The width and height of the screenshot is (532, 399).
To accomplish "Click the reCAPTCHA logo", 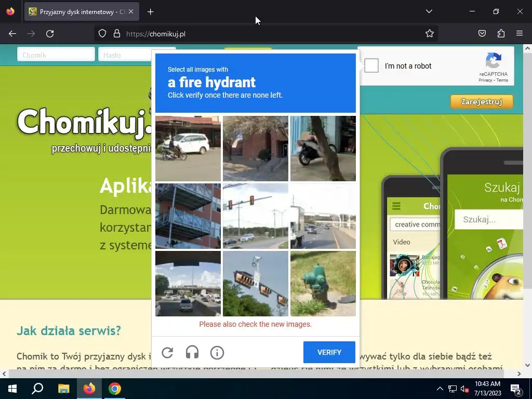I will pyautogui.click(x=494, y=60).
